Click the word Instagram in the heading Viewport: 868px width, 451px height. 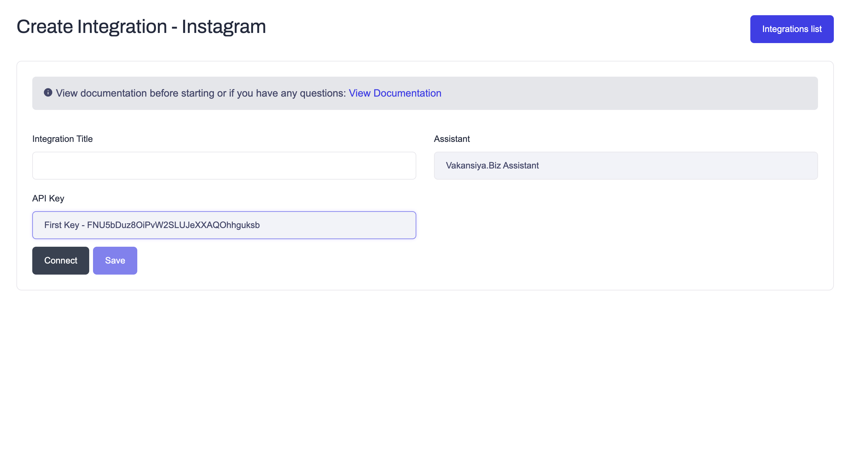click(224, 27)
